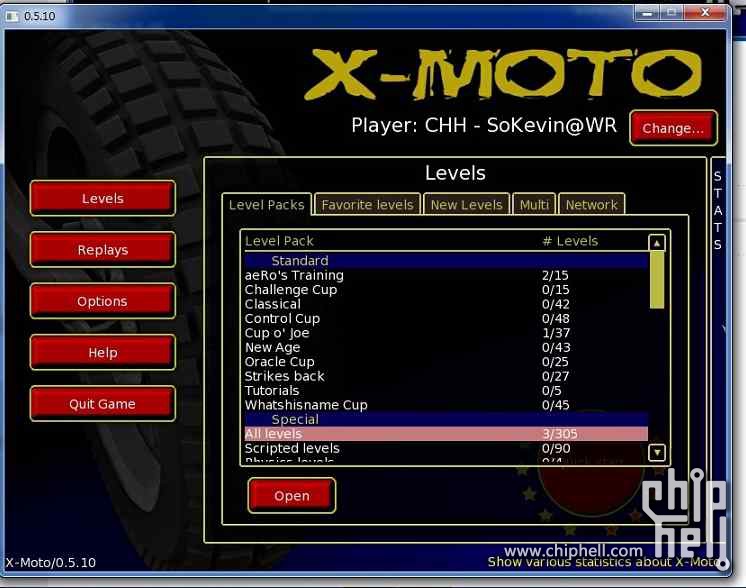Select the Strikes back level pack
The width and height of the screenshot is (746, 588).
(446, 376)
